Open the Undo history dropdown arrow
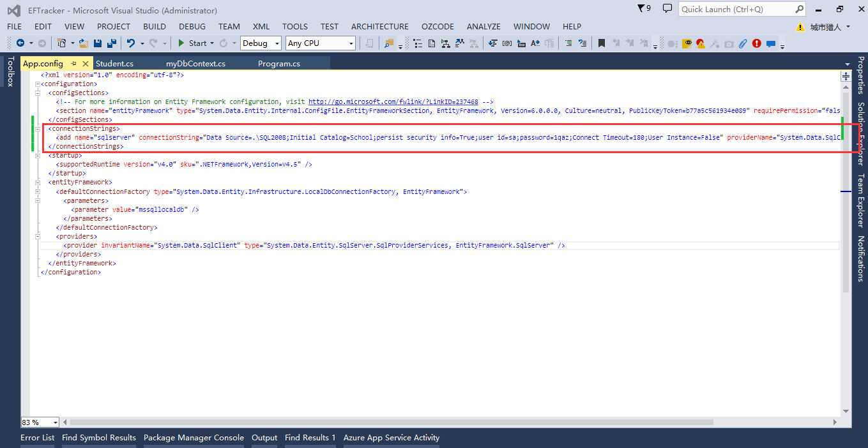Viewport: 868px width, 448px height. 142,43
